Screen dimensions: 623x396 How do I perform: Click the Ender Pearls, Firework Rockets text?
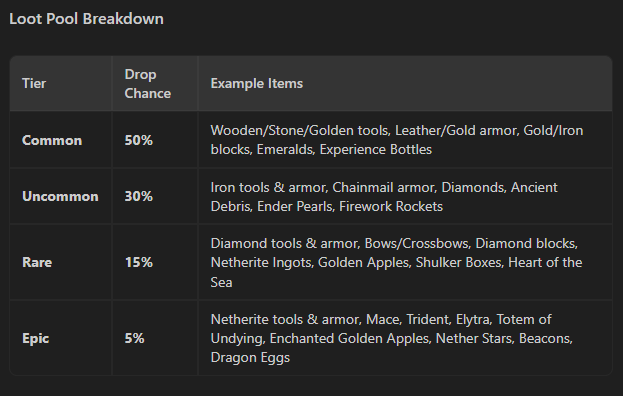(350, 207)
